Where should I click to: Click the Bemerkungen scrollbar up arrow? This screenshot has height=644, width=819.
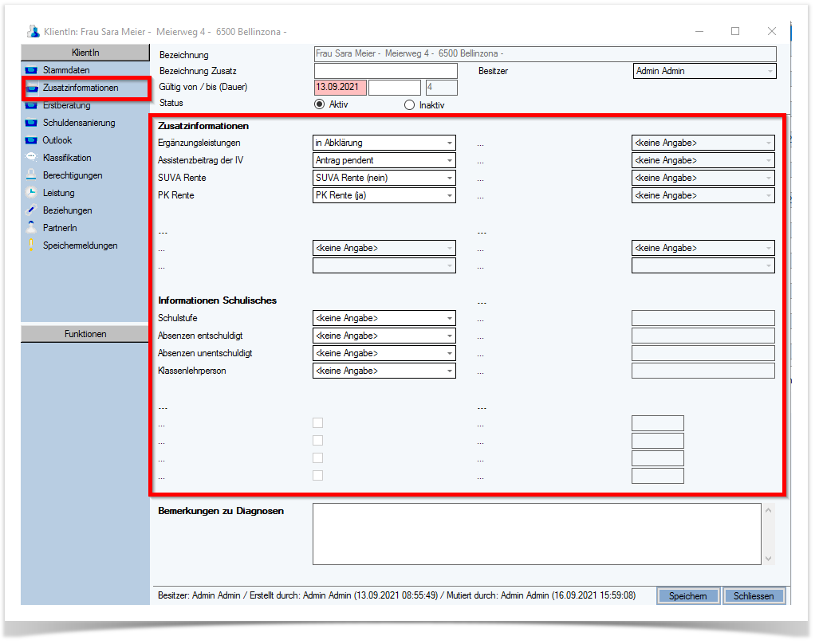coord(768,510)
